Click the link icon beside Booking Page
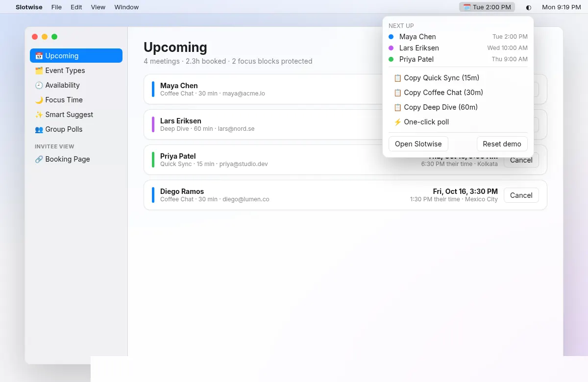The image size is (588, 382). (39, 159)
